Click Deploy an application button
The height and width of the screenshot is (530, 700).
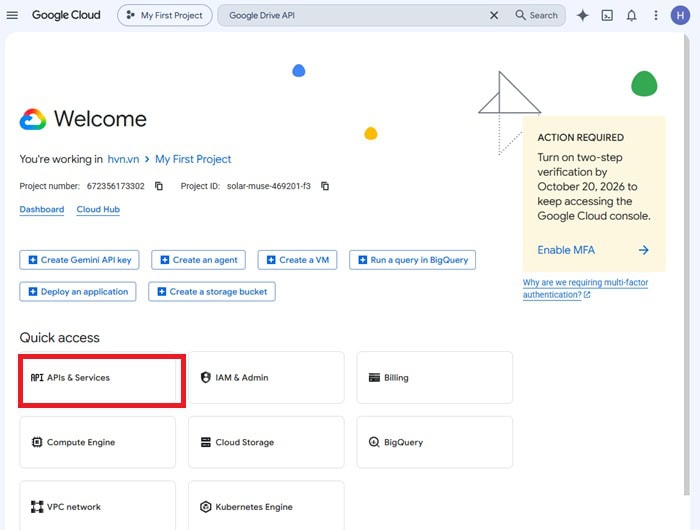coord(78,292)
